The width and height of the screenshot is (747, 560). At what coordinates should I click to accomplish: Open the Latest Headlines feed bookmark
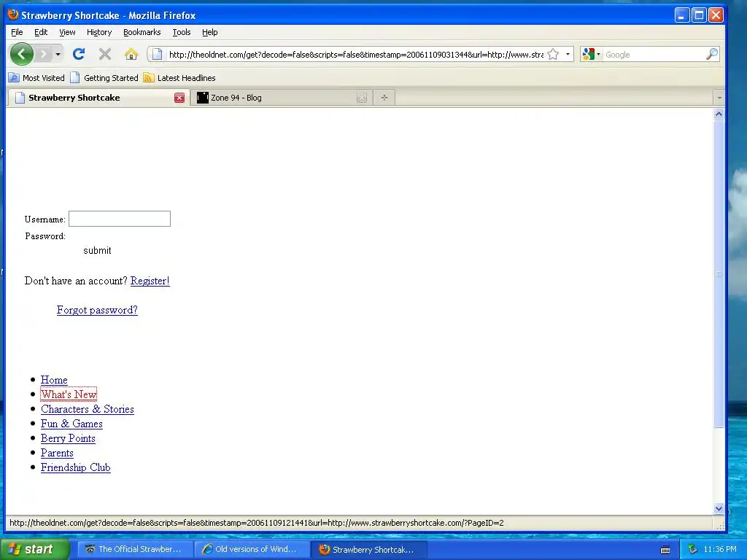pos(179,78)
